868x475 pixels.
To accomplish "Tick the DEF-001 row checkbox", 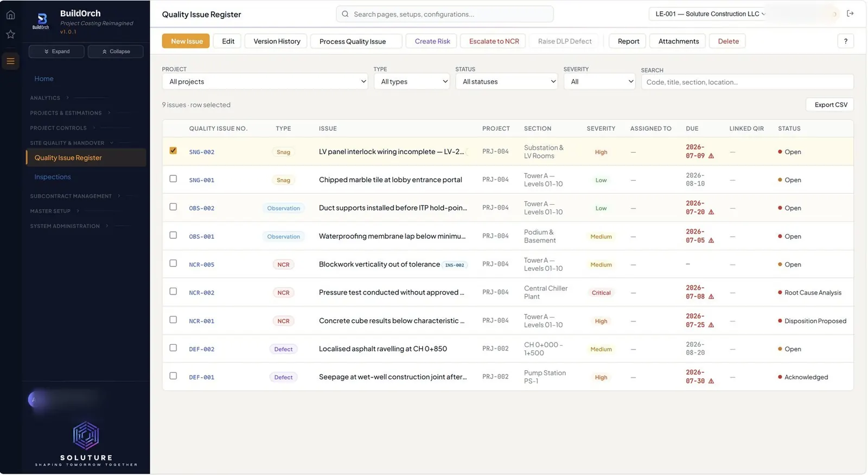I will 173,376.
